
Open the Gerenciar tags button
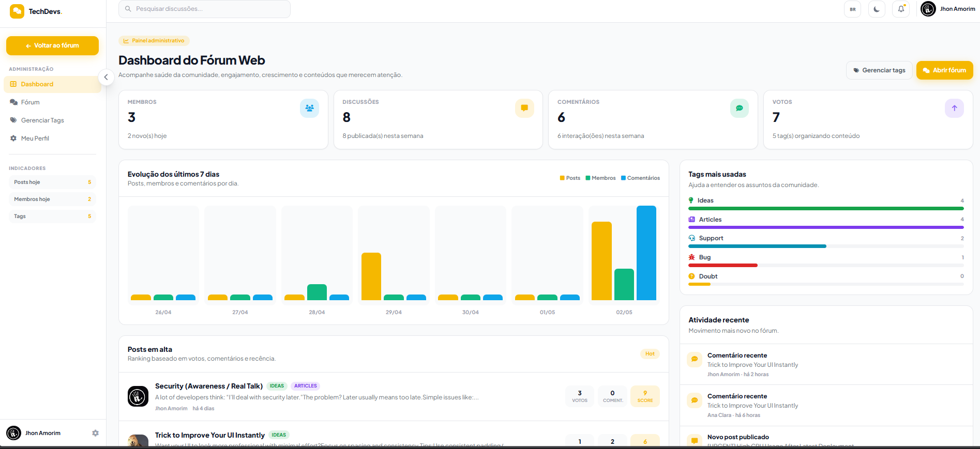(879, 70)
